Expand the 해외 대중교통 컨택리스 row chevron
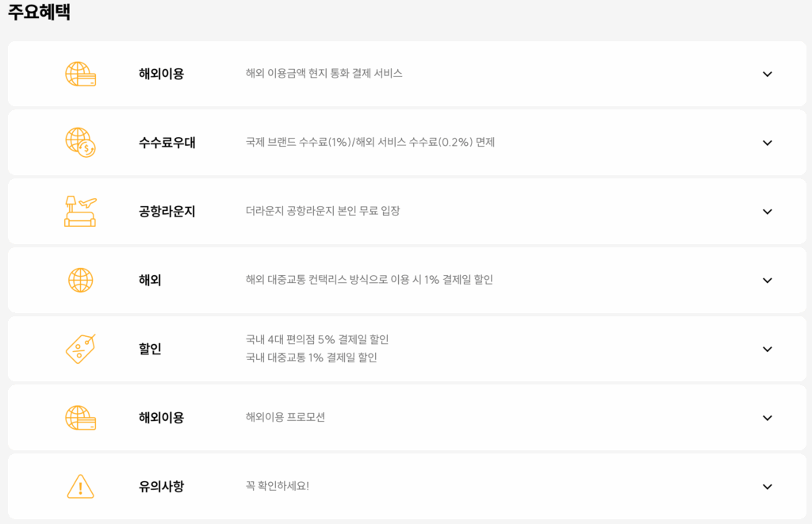Screen dimensions: 812x524 click(x=768, y=281)
